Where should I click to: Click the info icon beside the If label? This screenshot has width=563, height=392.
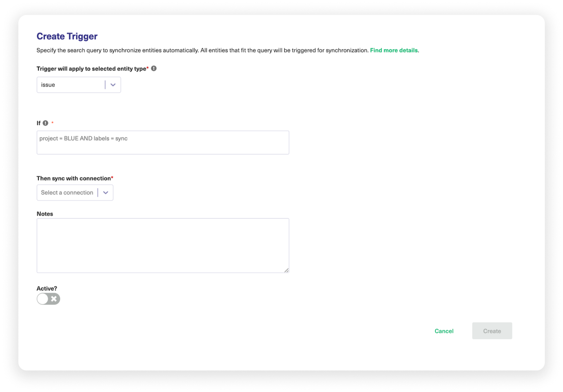[45, 123]
